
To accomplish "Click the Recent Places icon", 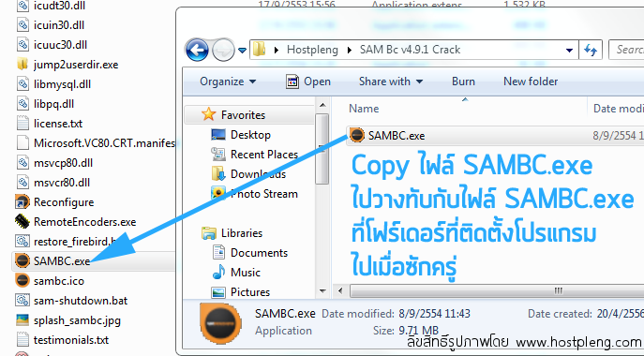I will click(218, 154).
